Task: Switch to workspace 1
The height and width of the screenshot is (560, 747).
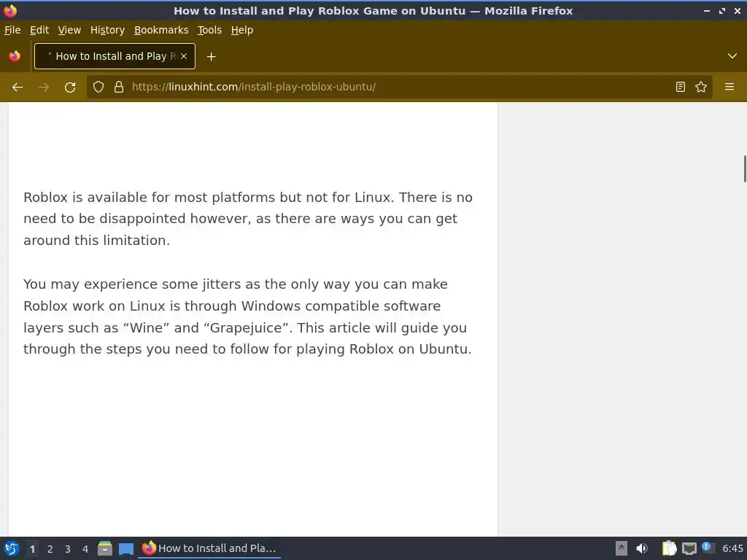Action: (x=32, y=548)
